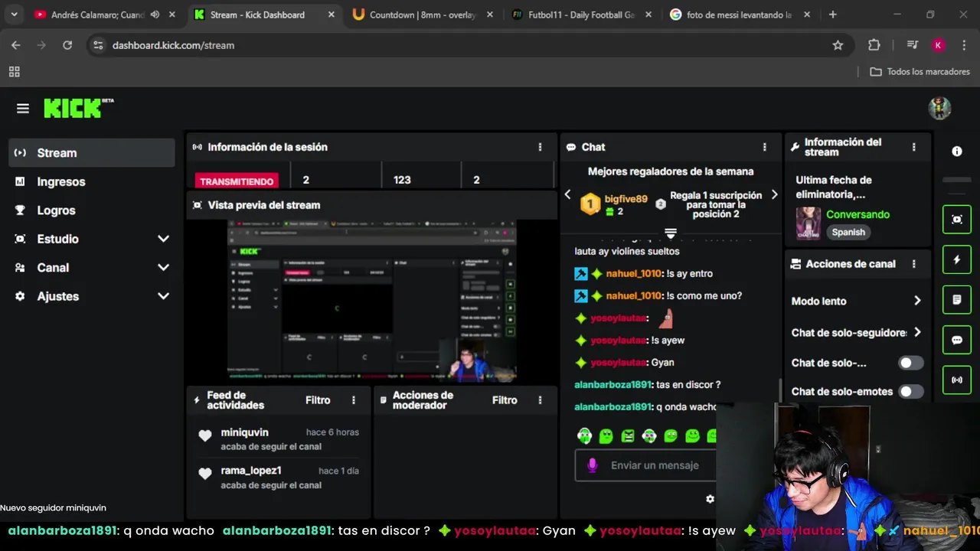
Task: Reload the dashboard page
Action: click(67, 45)
